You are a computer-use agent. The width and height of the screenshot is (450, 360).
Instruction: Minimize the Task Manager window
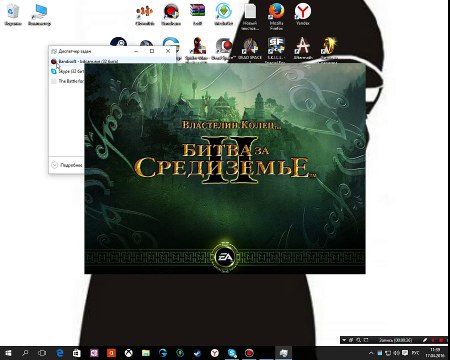click(136, 51)
